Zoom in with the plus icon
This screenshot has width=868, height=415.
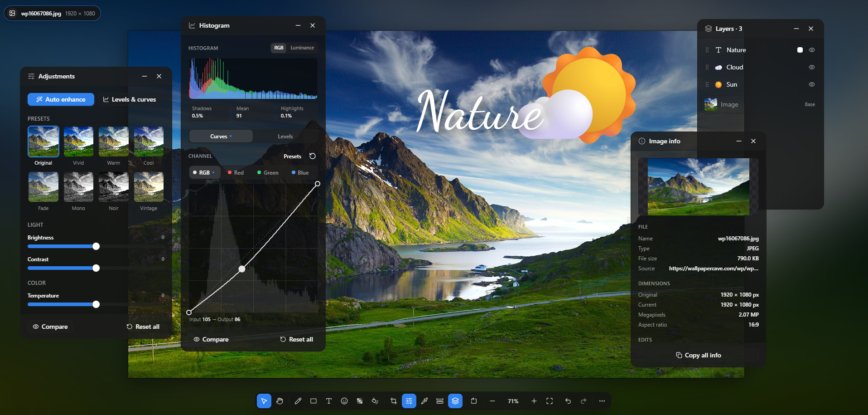534,401
